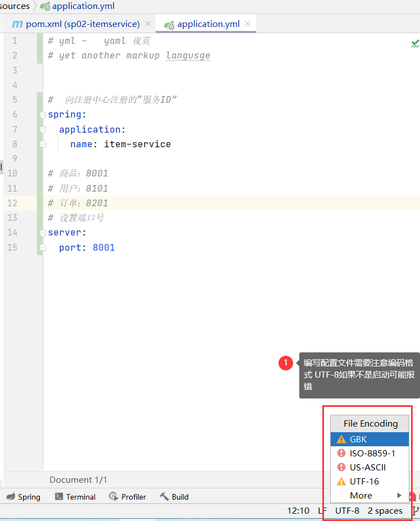Click the 12:10 cursor position indicator

point(298,511)
